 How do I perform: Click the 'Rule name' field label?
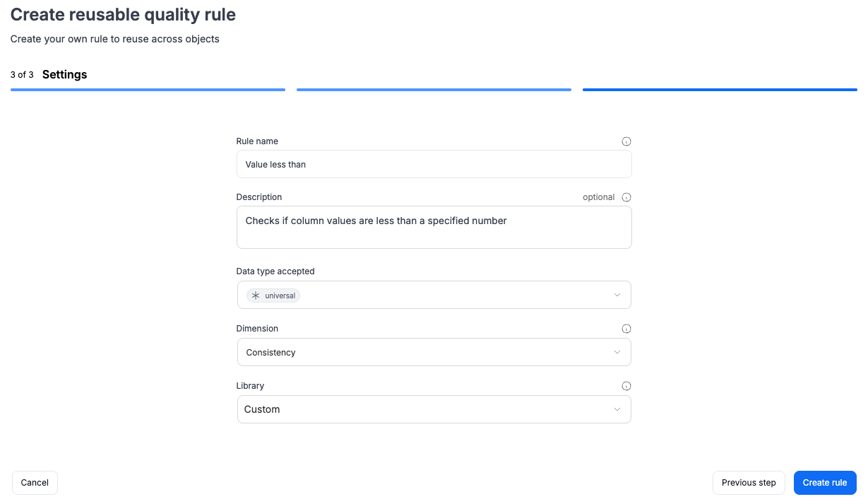point(257,141)
